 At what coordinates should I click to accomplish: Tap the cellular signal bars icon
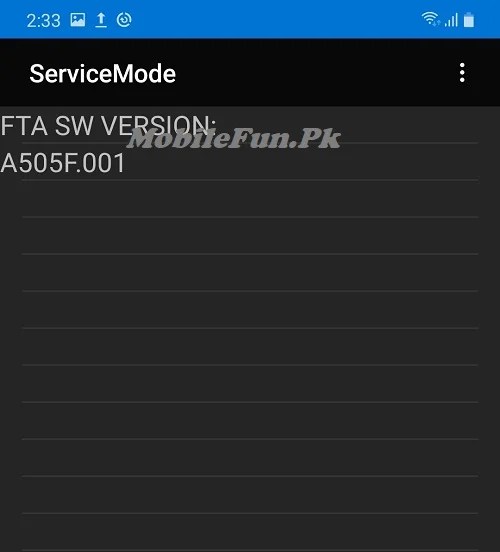click(451, 20)
